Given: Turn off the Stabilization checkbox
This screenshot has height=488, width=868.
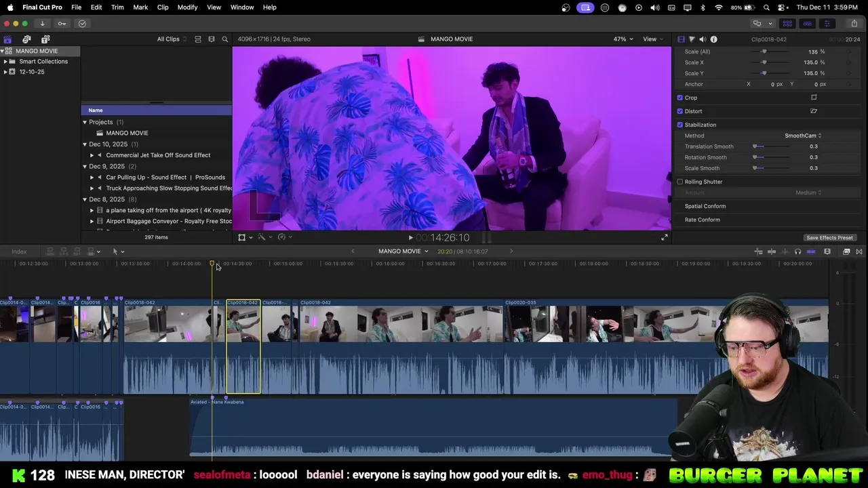Looking at the screenshot, I should (x=680, y=125).
